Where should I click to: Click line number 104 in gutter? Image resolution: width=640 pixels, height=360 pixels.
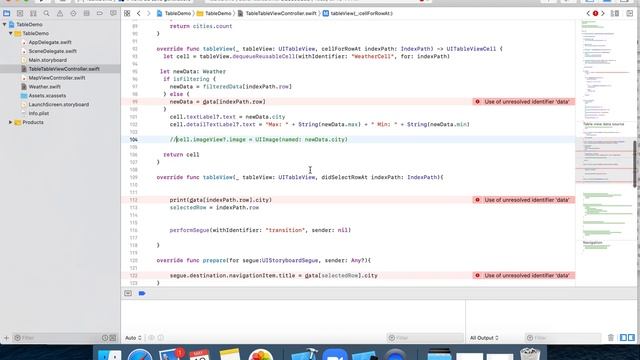[133, 140]
